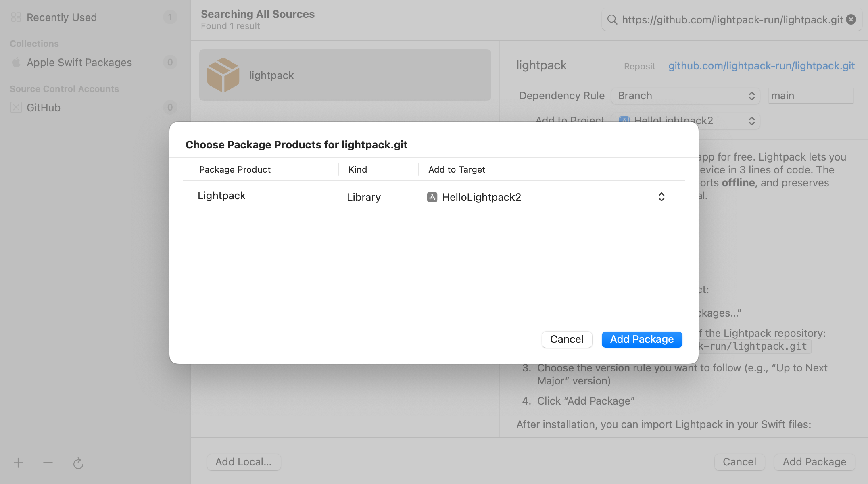Click the minus remove collection button
This screenshot has height=484, width=868.
point(48,463)
